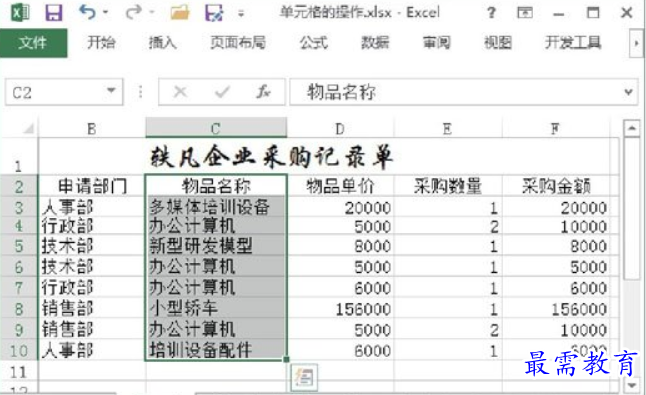Expand the Name Box dropdown arrow
Viewport: 646px width, 395px height.
point(111,91)
